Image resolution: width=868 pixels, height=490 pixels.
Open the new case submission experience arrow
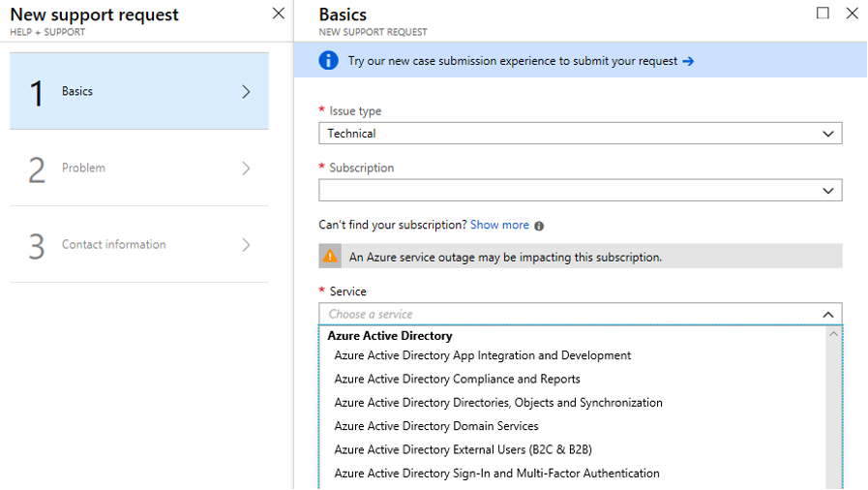coord(688,61)
